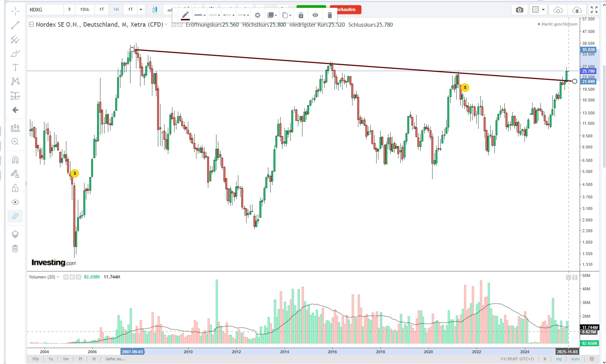Click the 'Gehe zu...' link

(115, 359)
